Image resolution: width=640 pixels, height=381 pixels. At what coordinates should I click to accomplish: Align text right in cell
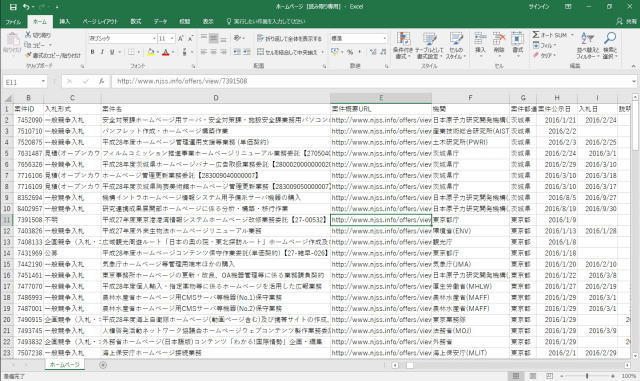pos(223,52)
